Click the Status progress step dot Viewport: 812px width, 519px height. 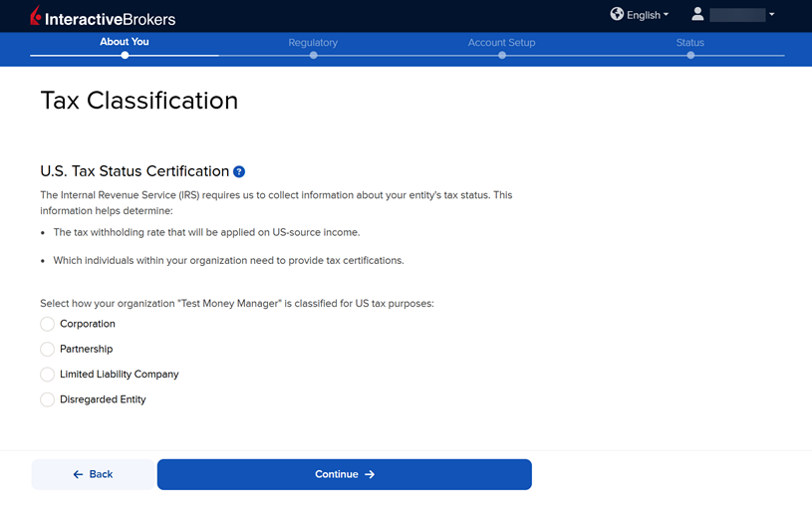pyautogui.click(x=689, y=56)
